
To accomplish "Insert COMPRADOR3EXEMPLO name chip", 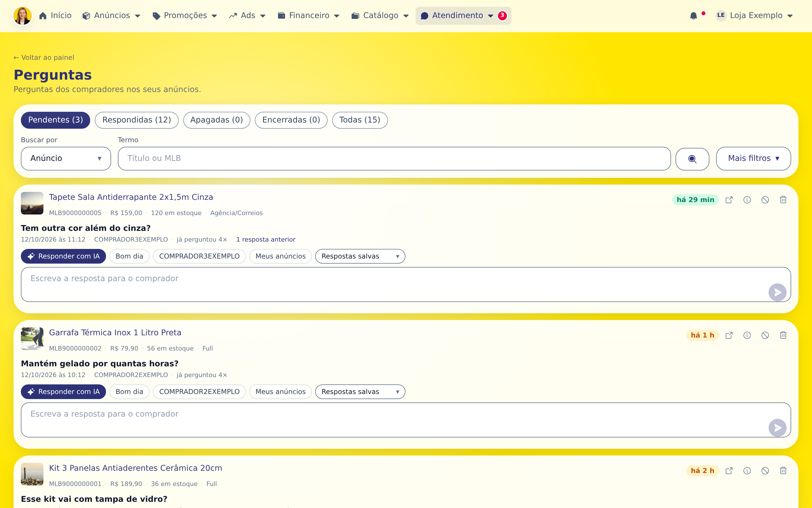I will point(199,256).
